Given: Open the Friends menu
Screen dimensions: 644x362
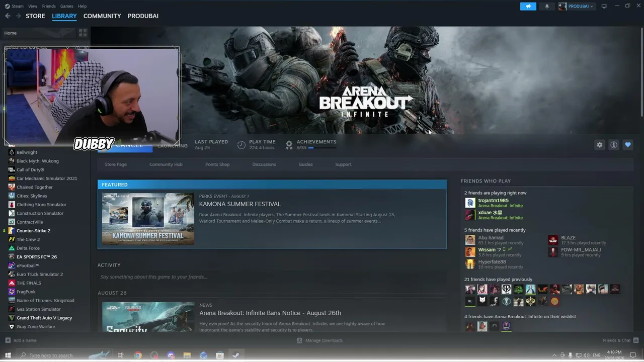Looking at the screenshot, I should [49, 7].
